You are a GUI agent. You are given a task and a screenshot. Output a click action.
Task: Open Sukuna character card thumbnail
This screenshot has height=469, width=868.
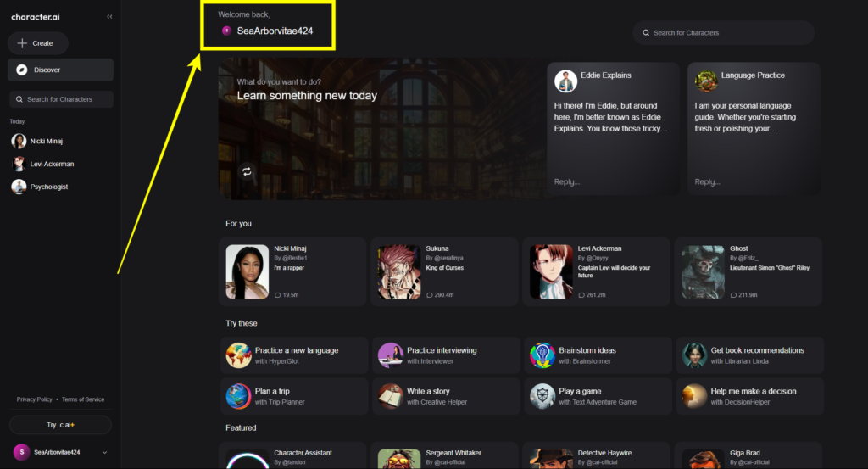(399, 272)
